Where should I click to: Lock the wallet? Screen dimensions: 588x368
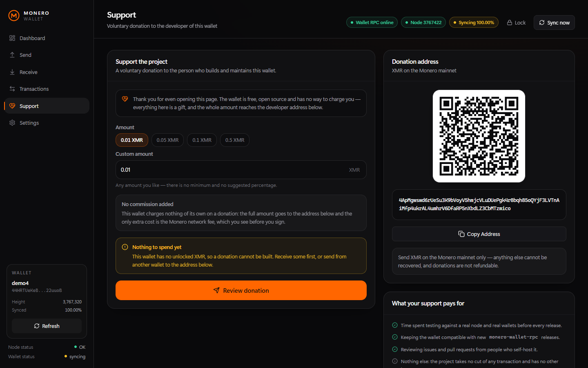[x=516, y=22]
